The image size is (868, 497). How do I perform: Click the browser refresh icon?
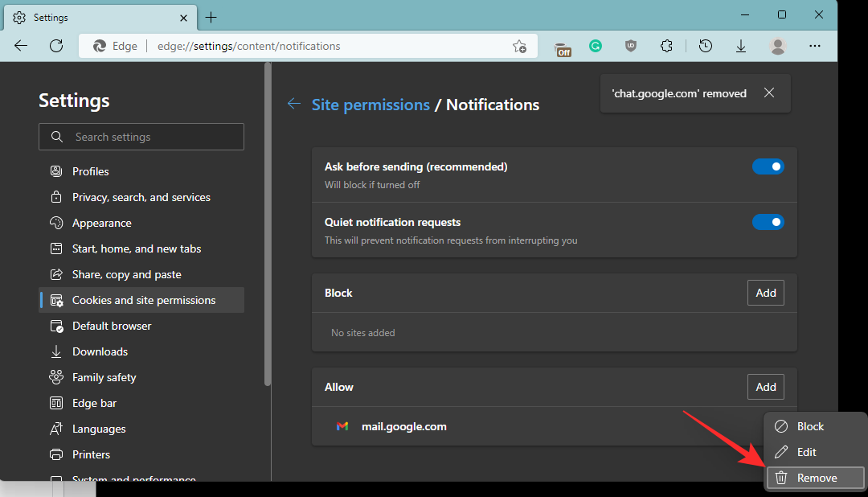click(x=56, y=46)
